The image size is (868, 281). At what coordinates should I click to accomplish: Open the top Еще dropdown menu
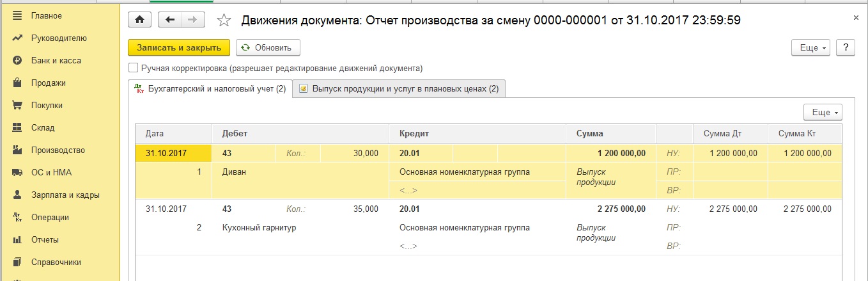point(810,48)
